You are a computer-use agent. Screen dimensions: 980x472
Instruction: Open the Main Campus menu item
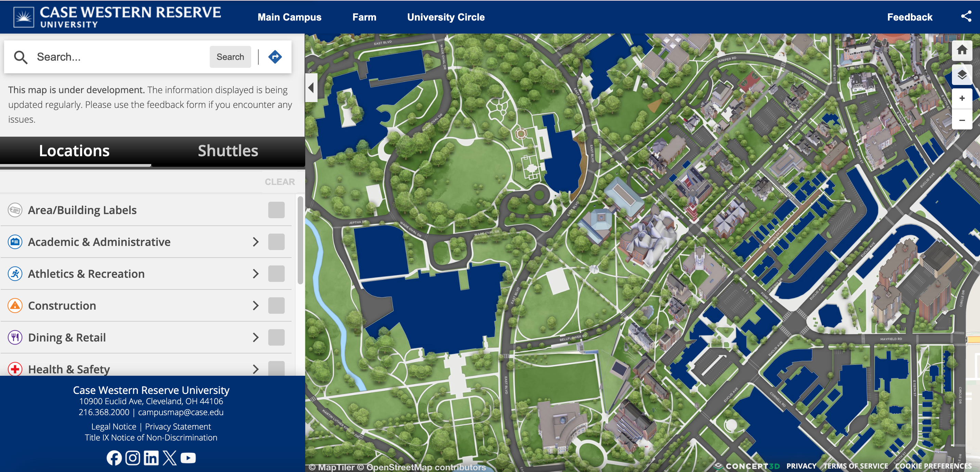289,17
